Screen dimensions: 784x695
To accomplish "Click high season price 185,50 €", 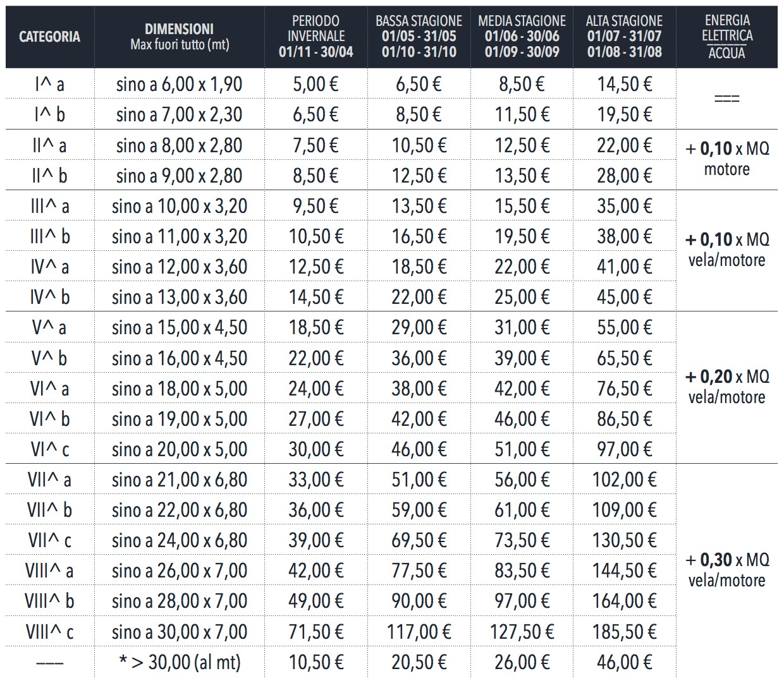I will coord(624,632).
